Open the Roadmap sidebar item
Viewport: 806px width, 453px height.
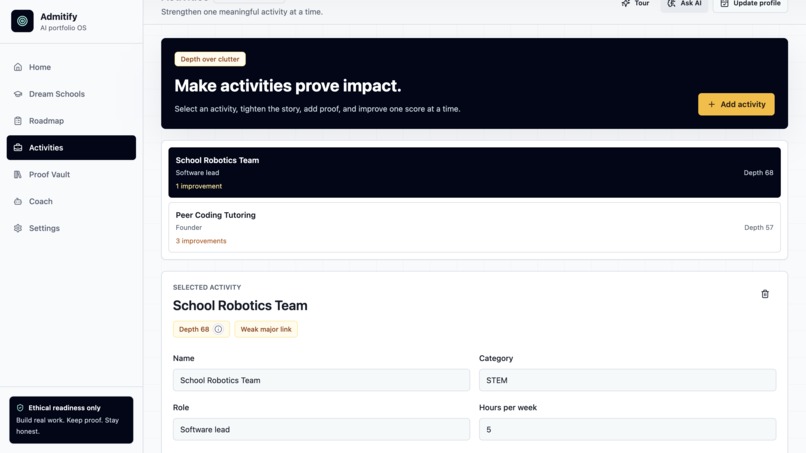pos(71,121)
